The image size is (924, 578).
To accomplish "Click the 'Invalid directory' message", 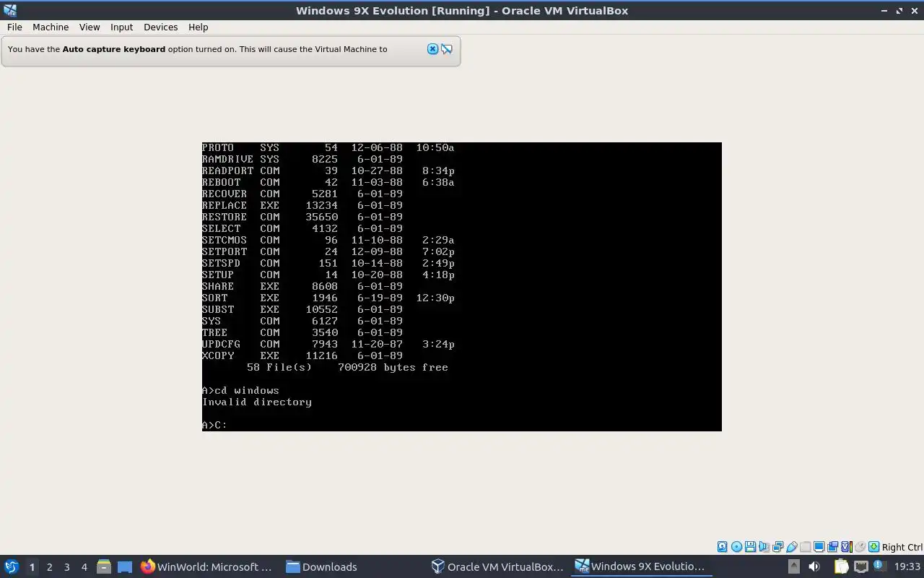I will 257,402.
